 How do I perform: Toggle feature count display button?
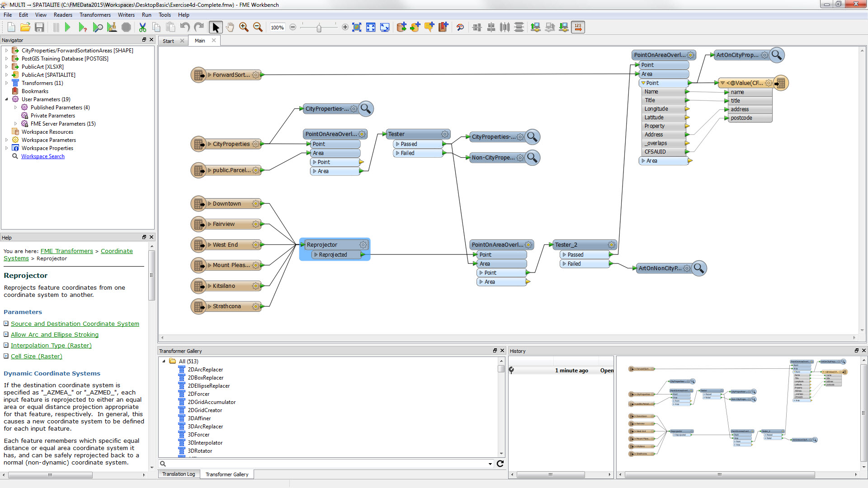click(578, 28)
